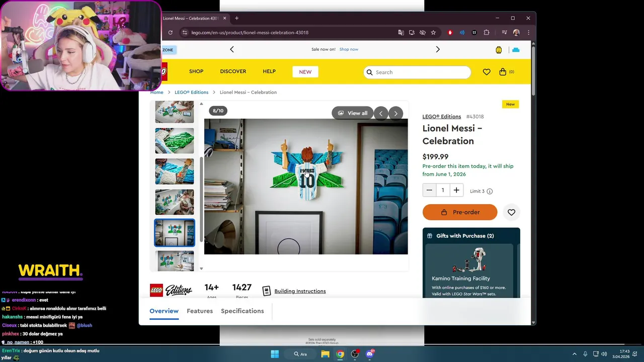This screenshot has width=644, height=362.
Task: Open the wishlist heart in the header
Action: (x=487, y=72)
